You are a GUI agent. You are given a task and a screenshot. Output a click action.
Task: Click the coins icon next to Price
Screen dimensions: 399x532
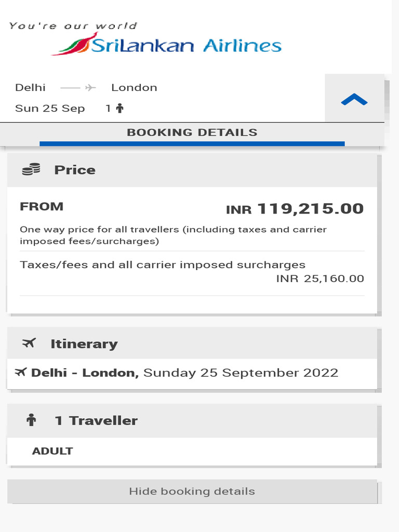click(x=31, y=169)
